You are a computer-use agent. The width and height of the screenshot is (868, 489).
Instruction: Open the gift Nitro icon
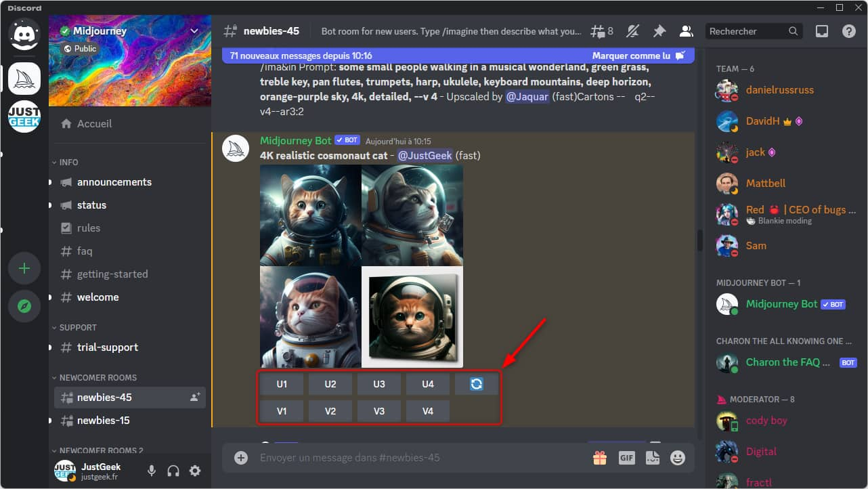point(600,458)
